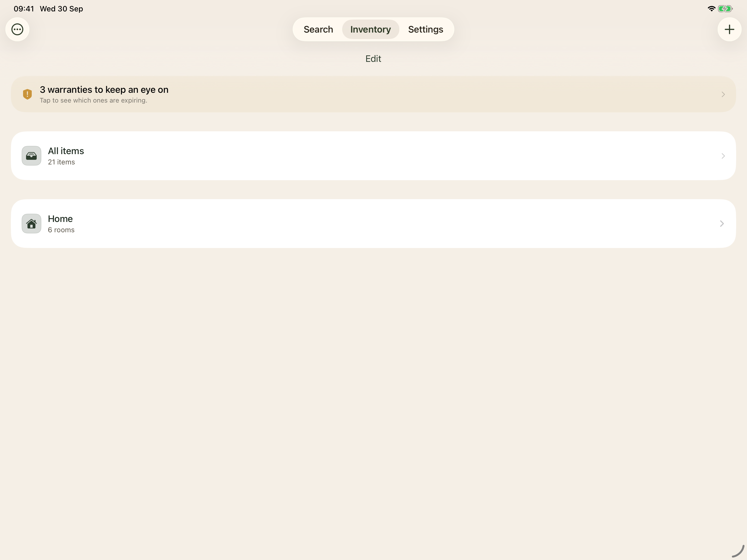Click the Home house icon
This screenshot has width=747, height=560.
coord(31,224)
